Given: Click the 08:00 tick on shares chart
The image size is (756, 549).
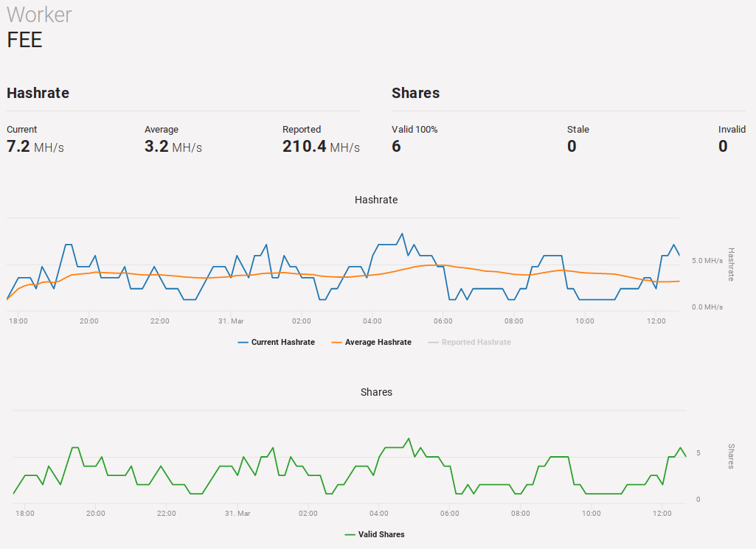Looking at the screenshot, I should [520, 514].
